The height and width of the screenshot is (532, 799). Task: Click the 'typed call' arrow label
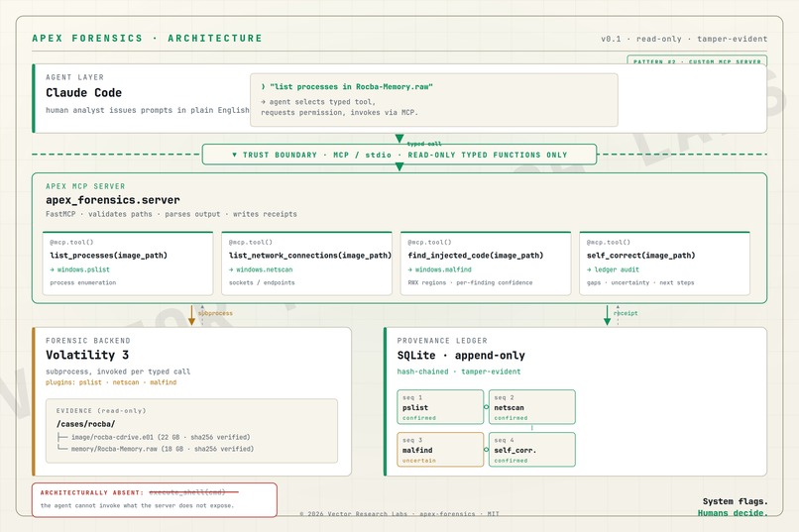pos(424,144)
